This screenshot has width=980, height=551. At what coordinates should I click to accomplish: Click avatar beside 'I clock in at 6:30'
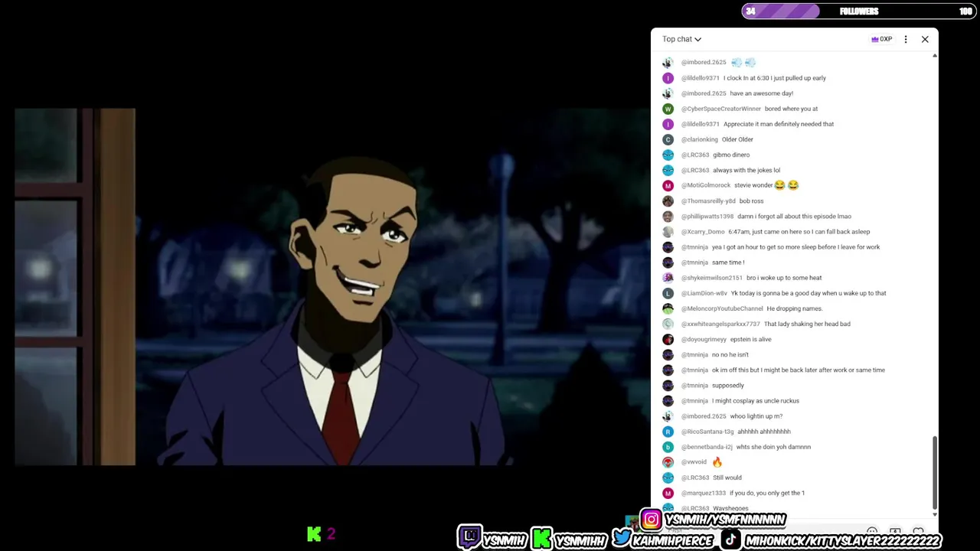point(668,78)
